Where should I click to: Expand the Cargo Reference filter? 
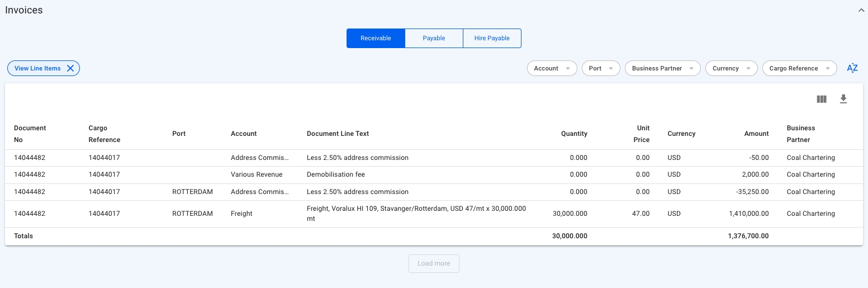click(x=799, y=68)
